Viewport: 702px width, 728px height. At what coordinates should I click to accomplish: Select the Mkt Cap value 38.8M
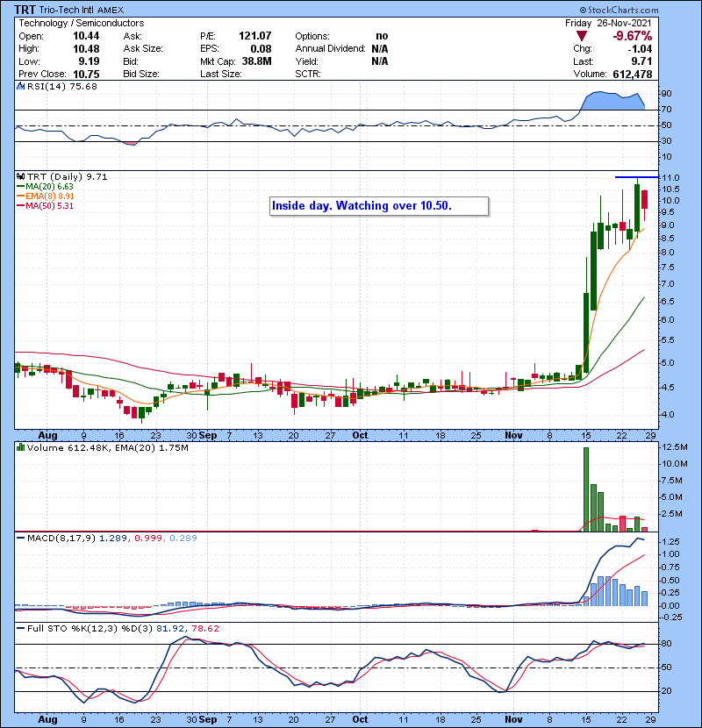(256, 61)
